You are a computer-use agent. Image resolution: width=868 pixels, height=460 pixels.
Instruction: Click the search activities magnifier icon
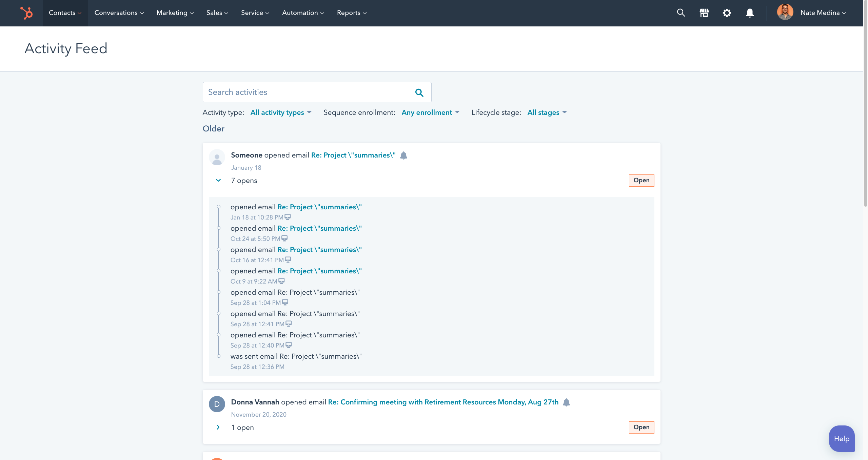[419, 92]
